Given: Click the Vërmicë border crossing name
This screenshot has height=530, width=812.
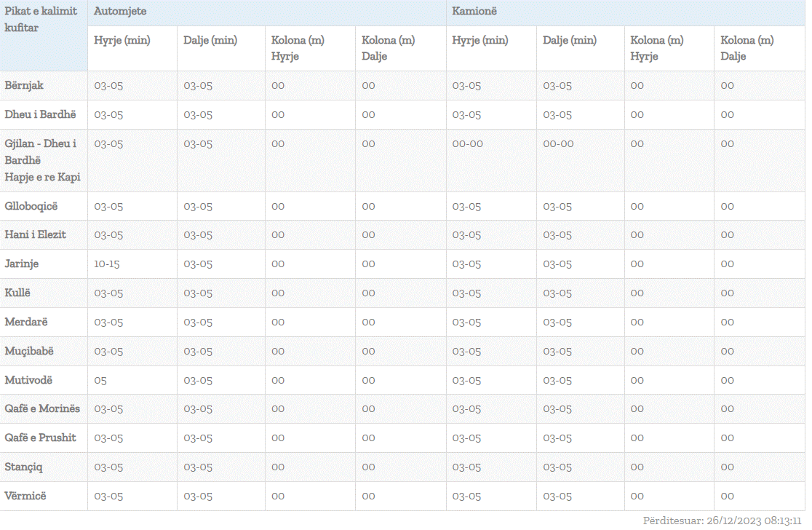Looking at the screenshot, I should click(25, 496).
